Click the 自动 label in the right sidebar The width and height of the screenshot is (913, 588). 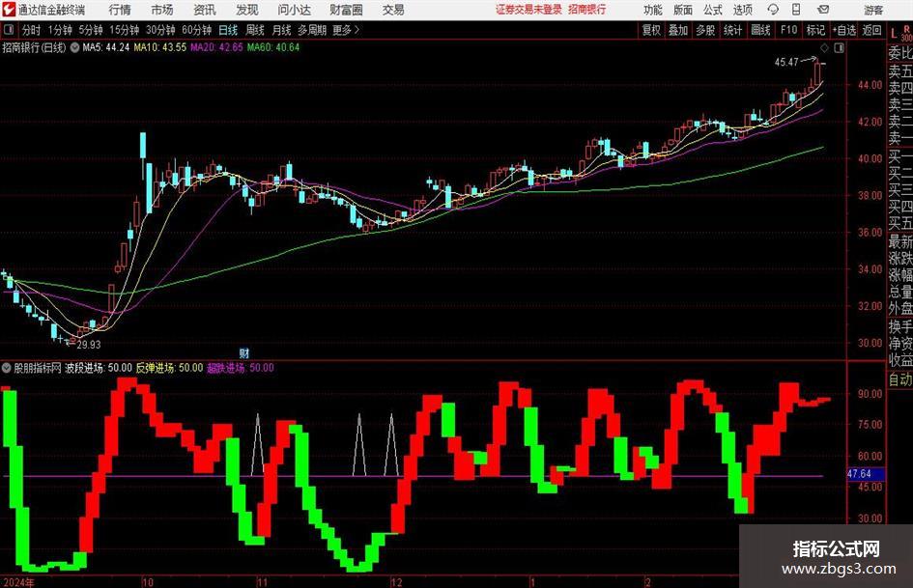point(900,379)
